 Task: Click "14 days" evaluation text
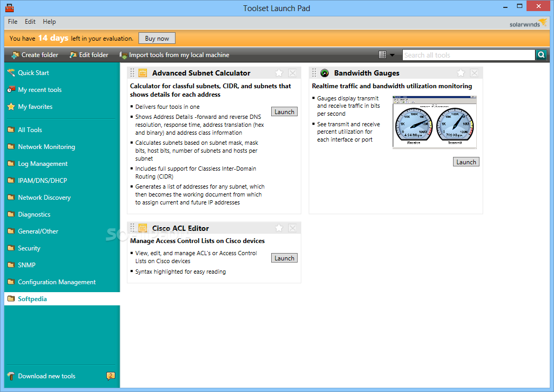pos(53,38)
